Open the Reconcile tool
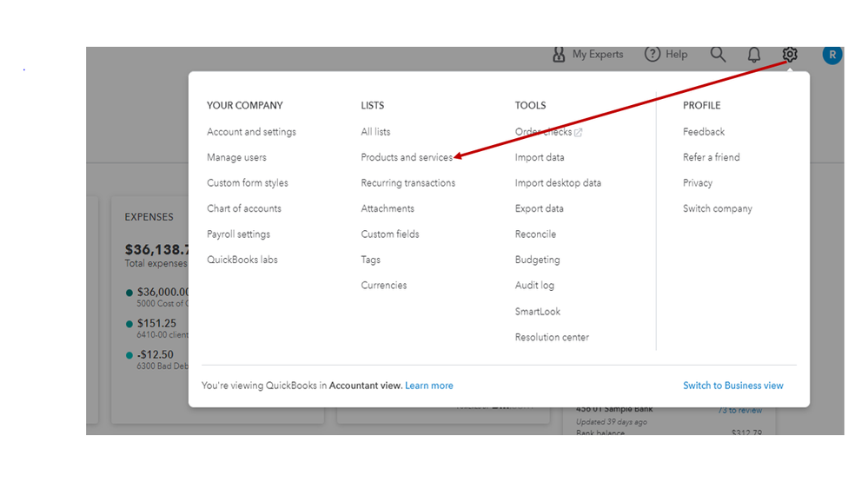Screen dimensions: 868x488 pos(535,234)
